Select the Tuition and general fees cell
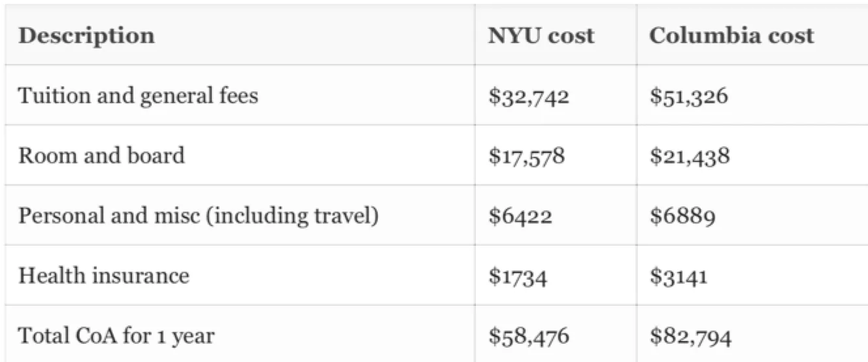The image size is (868, 362). tap(138, 96)
